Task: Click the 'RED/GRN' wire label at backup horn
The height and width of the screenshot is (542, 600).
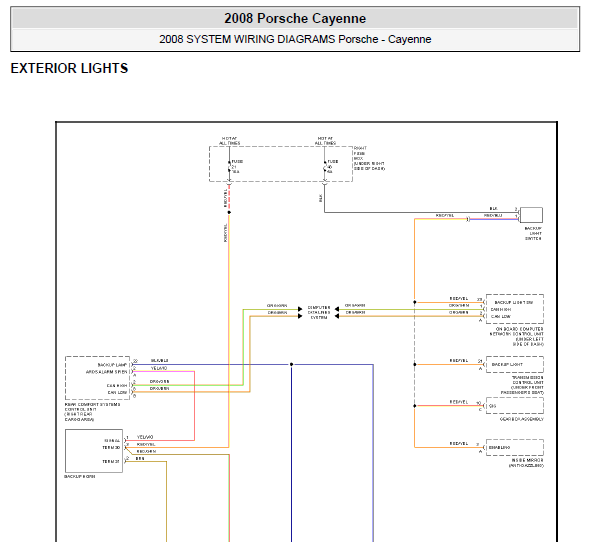Action: (146, 451)
